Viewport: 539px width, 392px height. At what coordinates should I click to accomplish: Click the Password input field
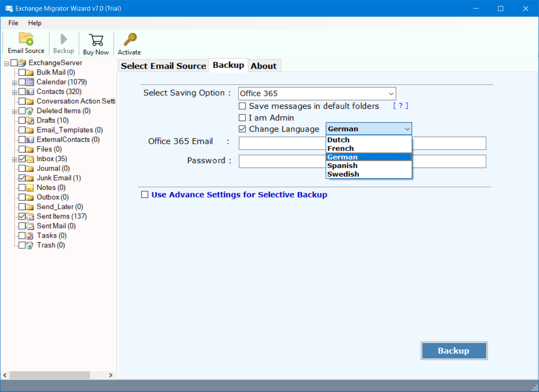coord(362,161)
